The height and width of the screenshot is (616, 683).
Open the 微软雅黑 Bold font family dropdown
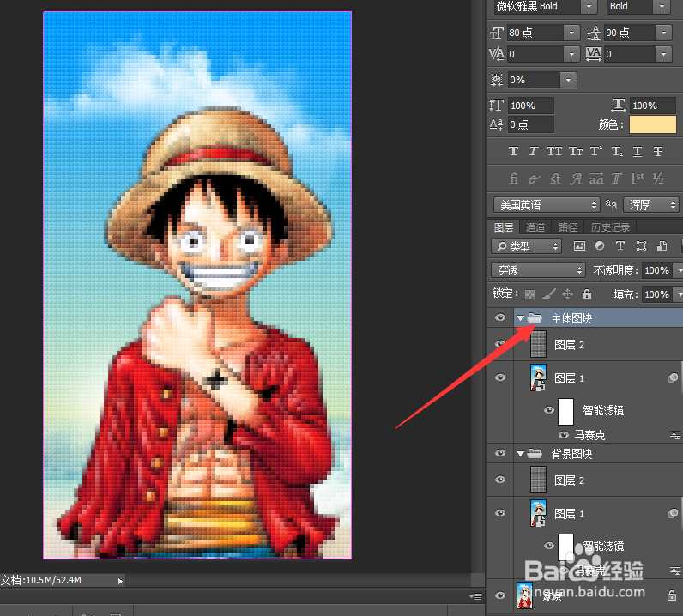point(589,7)
